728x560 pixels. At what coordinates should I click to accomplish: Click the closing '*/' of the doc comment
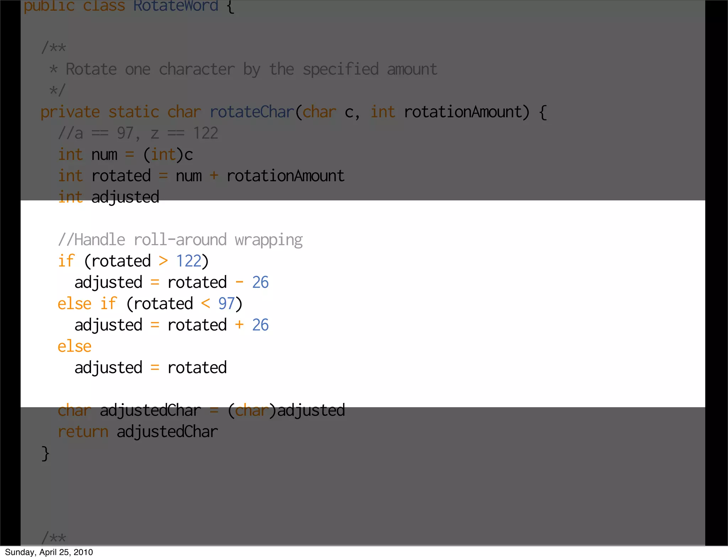(x=57, y=90)
